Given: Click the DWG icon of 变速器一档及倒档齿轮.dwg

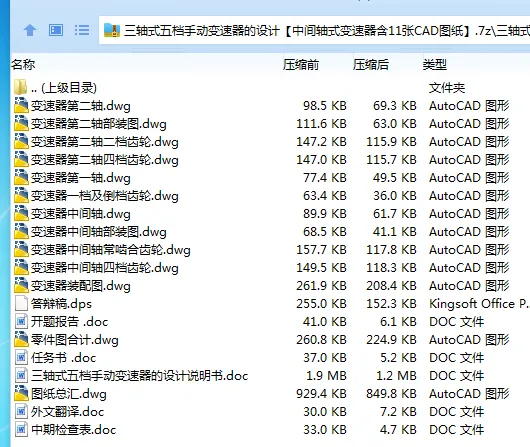Looking at the screenshot, I should pos(21,195).
